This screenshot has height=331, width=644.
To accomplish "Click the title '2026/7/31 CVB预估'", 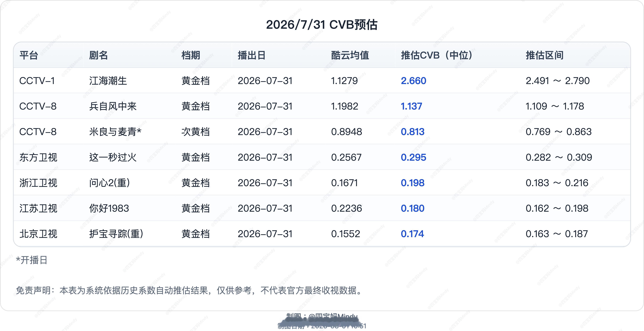I will [x=322, y=25].
